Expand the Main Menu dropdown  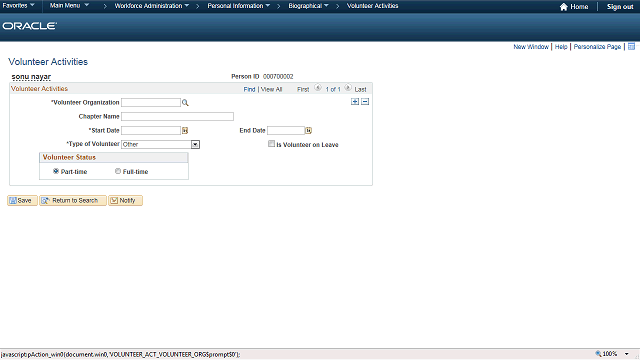(x=69, y=6)
